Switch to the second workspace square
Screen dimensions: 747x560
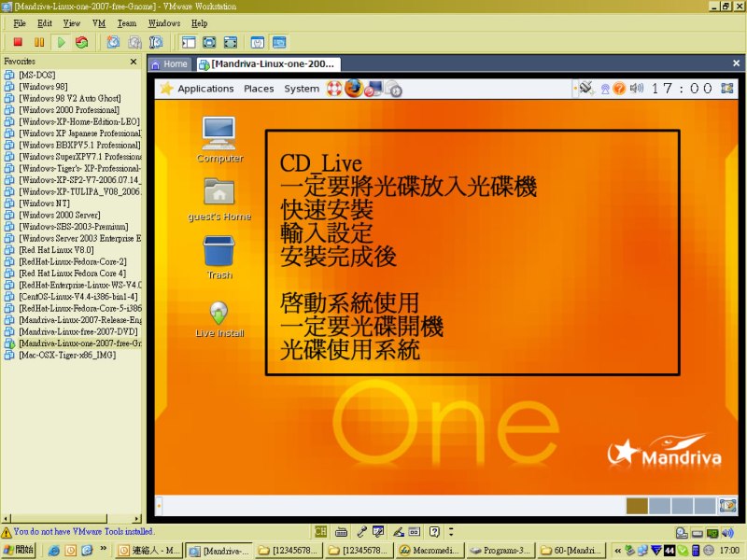point(659,506)
